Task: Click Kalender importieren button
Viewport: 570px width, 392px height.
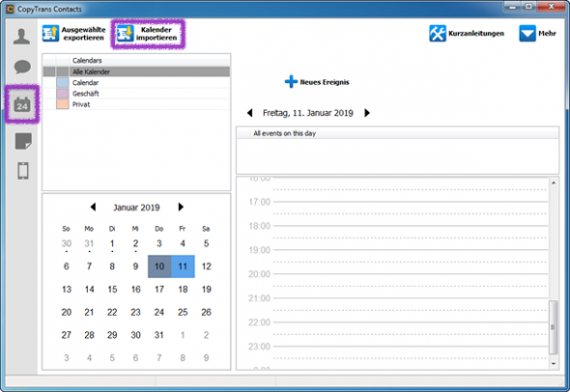Action: [x=148, y=34]
